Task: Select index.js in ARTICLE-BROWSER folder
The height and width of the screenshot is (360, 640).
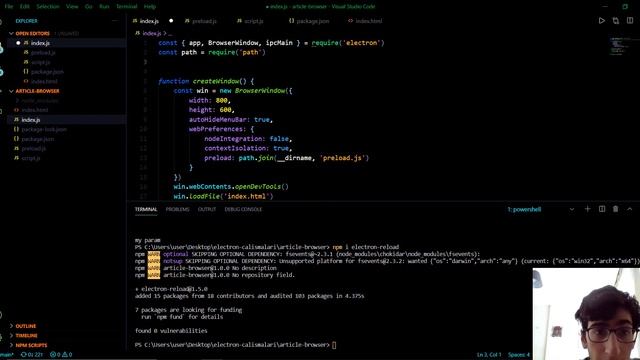Action: (x=31, y=120)
